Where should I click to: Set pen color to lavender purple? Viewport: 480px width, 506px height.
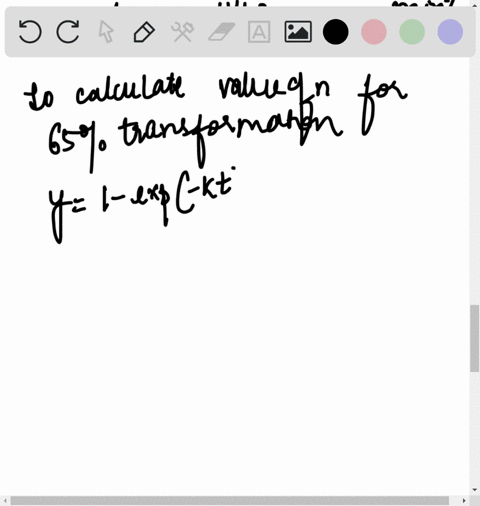450,32
